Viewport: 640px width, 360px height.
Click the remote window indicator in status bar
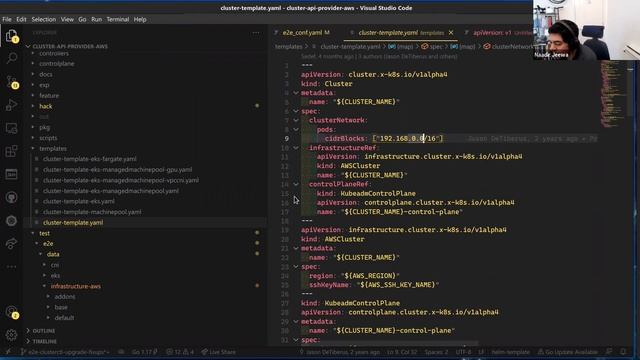(8, 352)
